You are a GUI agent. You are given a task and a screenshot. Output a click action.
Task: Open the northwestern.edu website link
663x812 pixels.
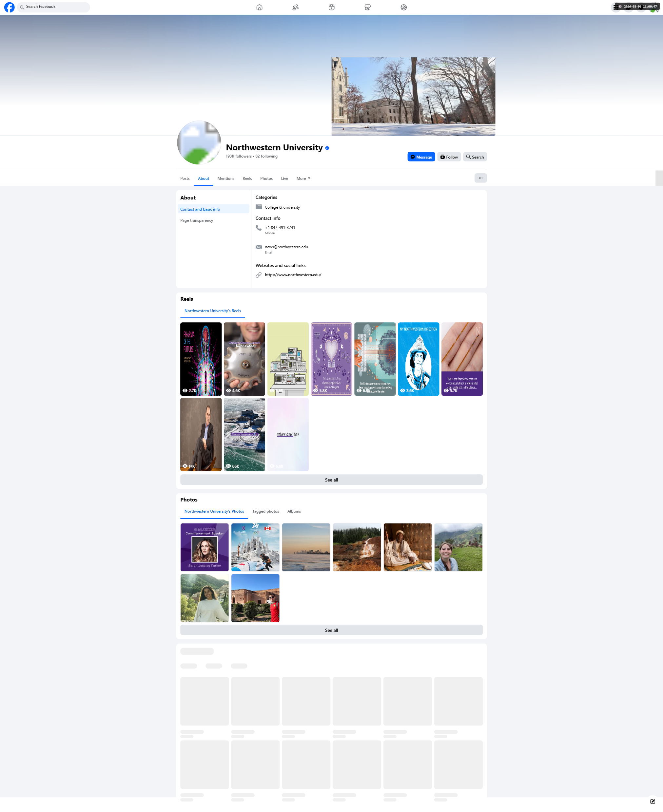[x=293, y=274]
